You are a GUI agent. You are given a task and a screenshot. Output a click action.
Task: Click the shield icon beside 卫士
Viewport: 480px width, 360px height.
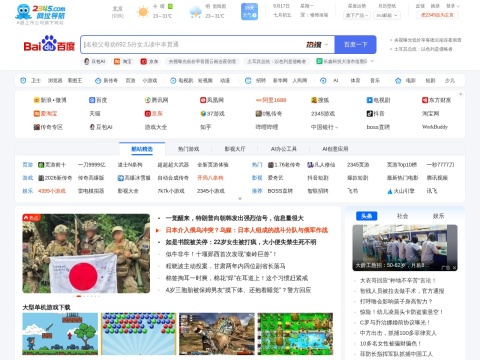[x=23, y=80]
